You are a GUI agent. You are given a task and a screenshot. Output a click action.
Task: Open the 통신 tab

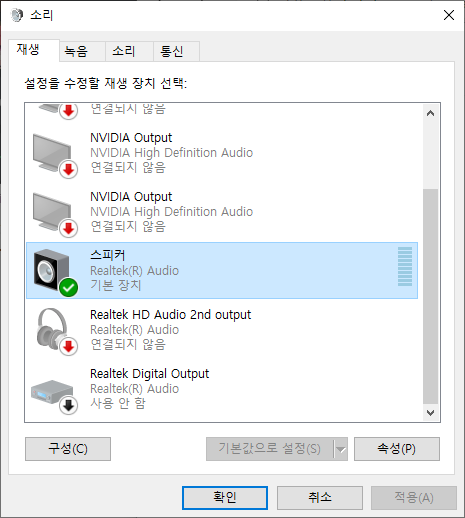coord(176,51)
